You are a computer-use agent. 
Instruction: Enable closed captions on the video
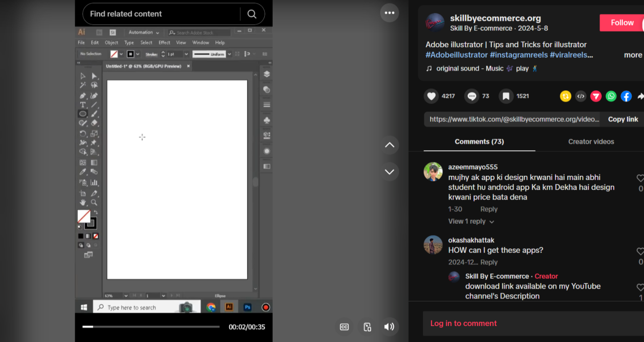point(344,327)
